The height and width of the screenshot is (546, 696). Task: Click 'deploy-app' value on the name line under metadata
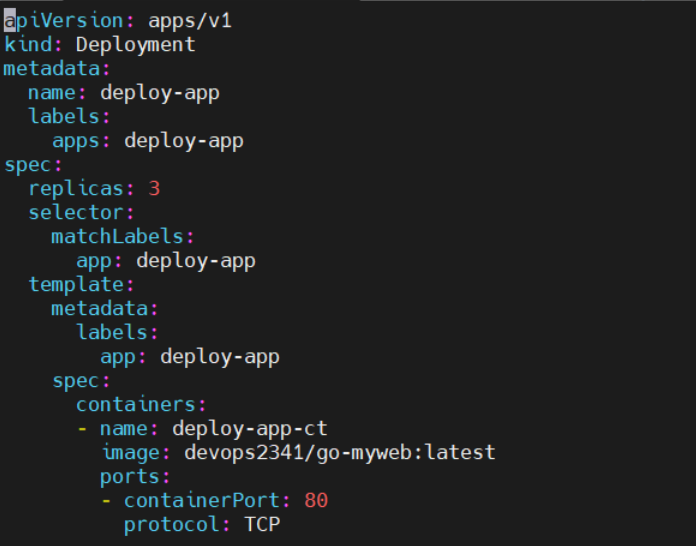160,94
